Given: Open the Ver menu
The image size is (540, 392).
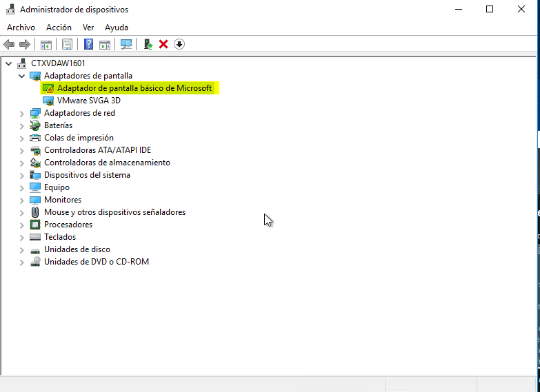Looking at the screenshot, I should pyautogui.click(x=88, y=28).
